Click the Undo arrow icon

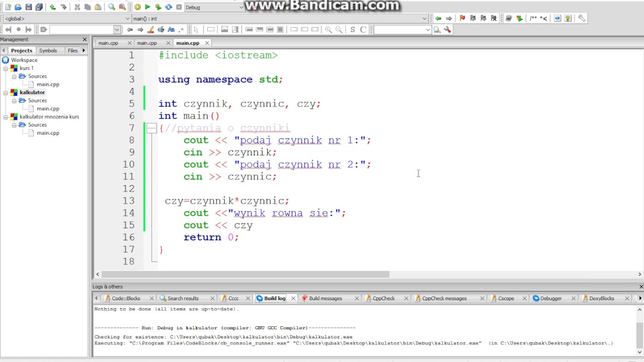(x=53, y=7)
